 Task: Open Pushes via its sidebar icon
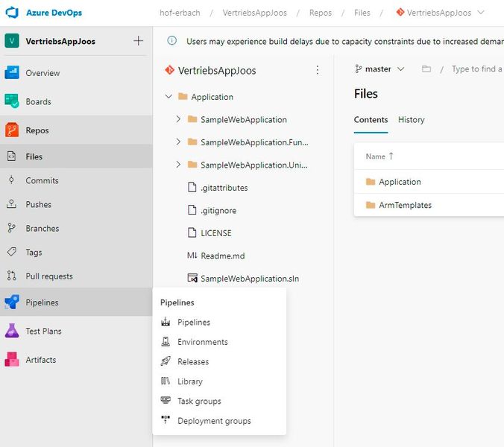pyautogui.click(x=12, y=204)
